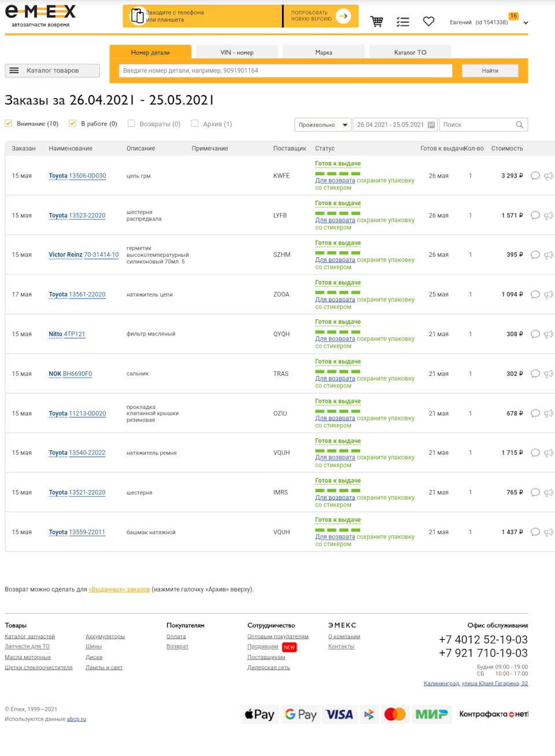Open the orders checklist icon
Image resolution: width=555 pixels, height=756 pixels.
point(403,22)
